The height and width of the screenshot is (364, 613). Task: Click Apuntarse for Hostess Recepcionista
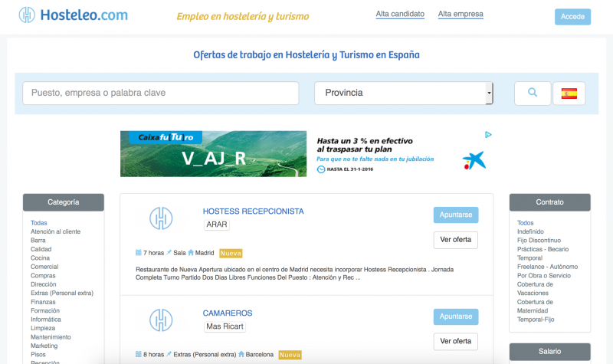pyautogui.click(x=455, y=215)
